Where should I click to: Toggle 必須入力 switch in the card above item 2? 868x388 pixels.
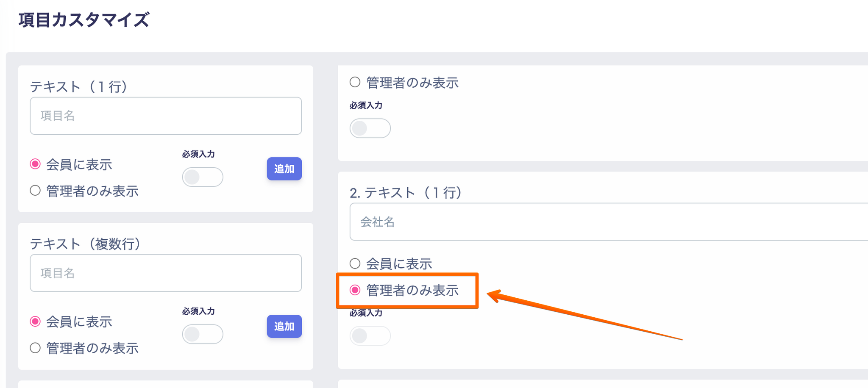(x=370, y=128)
